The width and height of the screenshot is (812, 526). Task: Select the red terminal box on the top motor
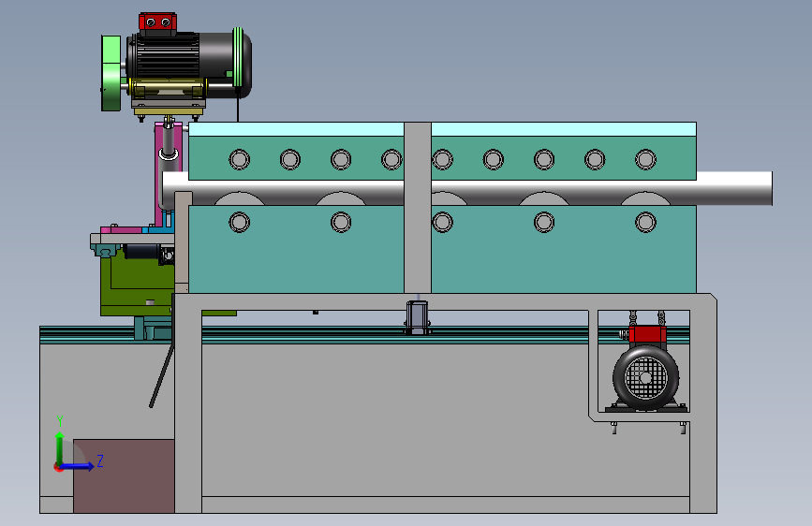(158, 22)
